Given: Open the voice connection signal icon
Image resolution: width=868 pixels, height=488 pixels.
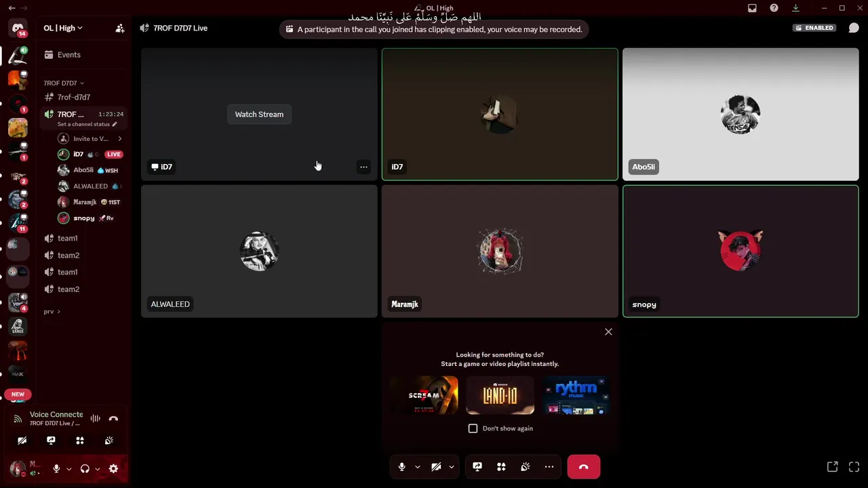Looking at the screenshot, I should tap(18, 419).
